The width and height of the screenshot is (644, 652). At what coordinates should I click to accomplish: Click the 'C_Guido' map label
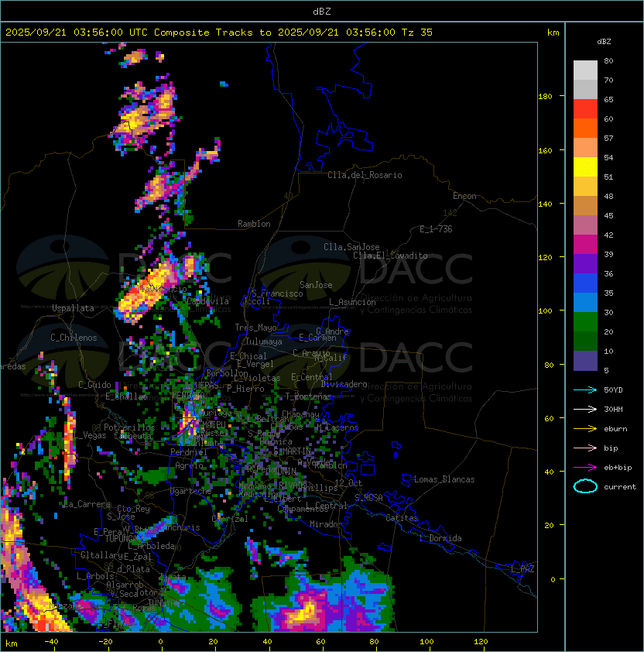[x=94, y=385]
